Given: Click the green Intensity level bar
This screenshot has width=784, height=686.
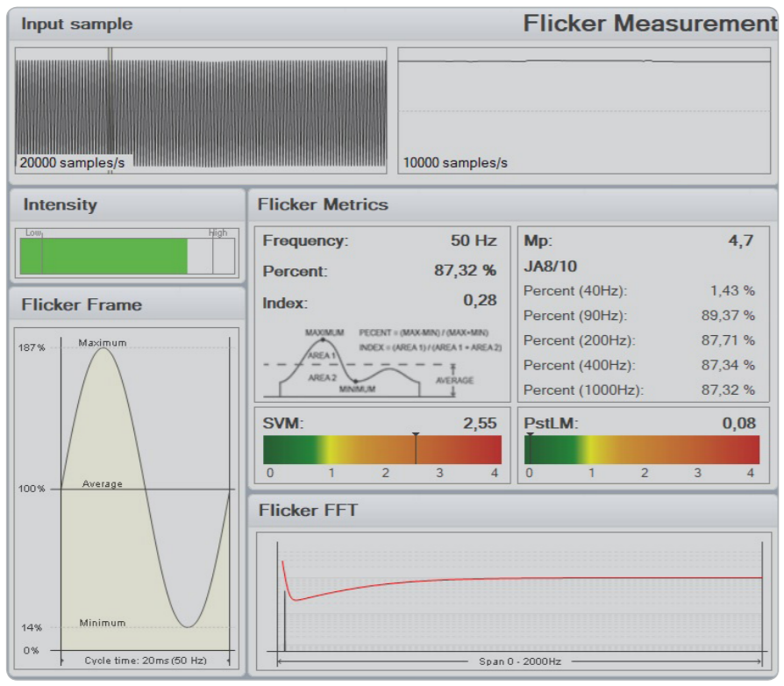Looking at the screenshot, I should coord(104,256).
